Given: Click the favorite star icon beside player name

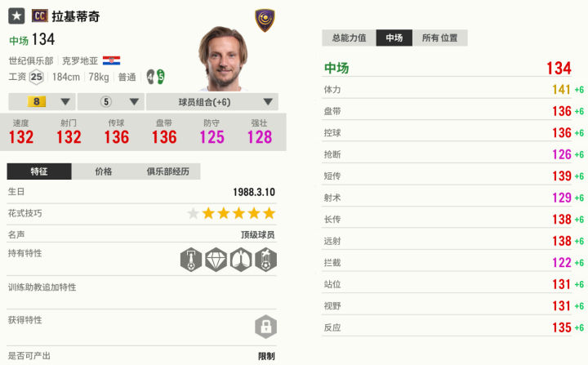Looking at the screenshot, I should click(x=16, y=16).
